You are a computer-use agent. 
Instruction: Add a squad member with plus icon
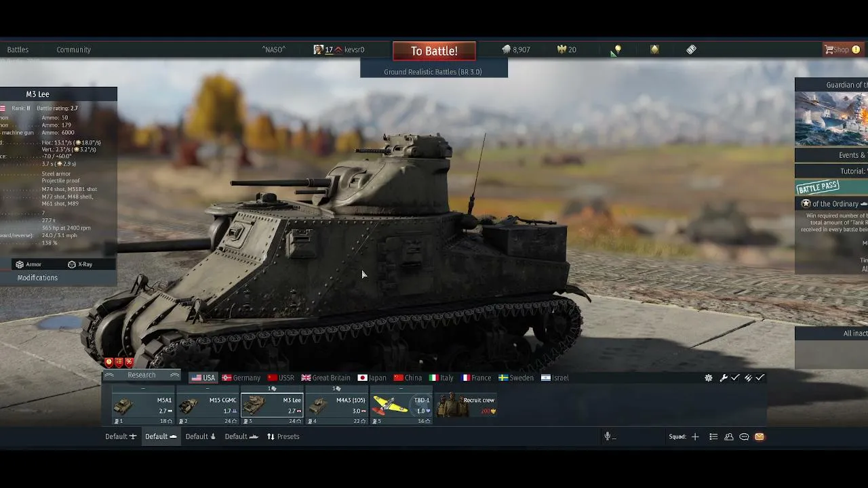pyautogui.click(x=695, y=436)
